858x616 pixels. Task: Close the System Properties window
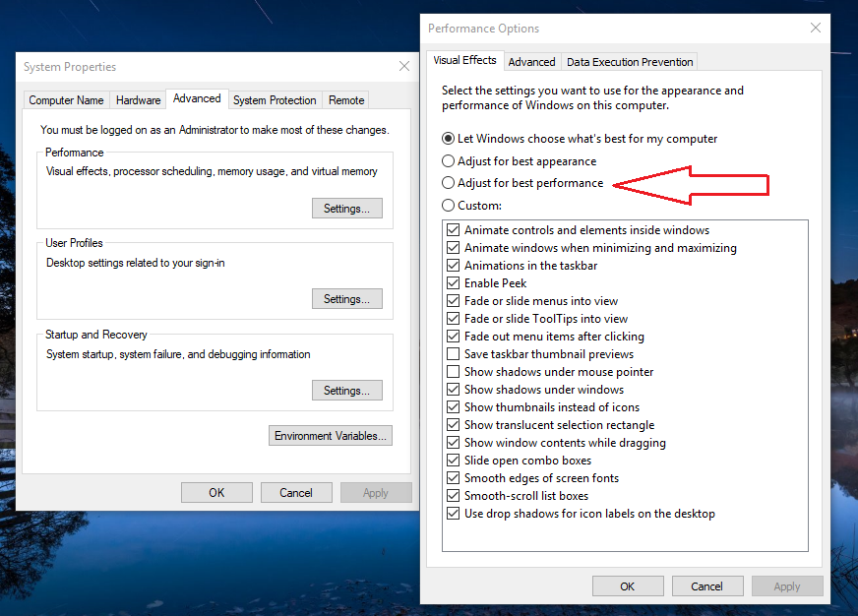(403, 67)
